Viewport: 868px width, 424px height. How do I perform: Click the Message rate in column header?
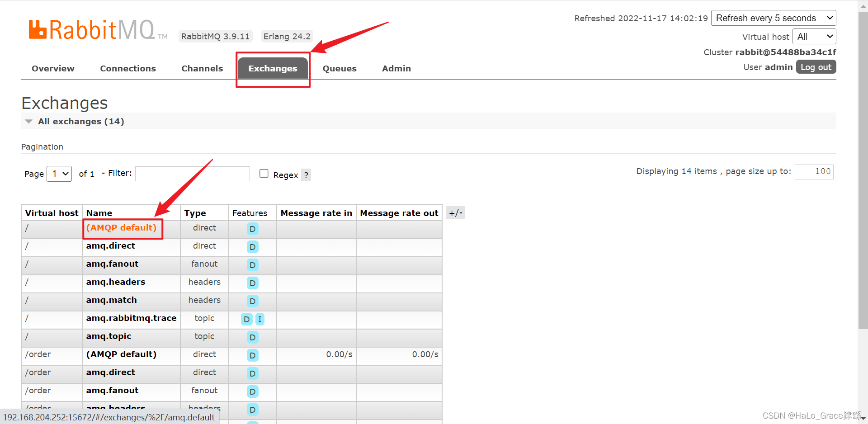click(316, 213)
